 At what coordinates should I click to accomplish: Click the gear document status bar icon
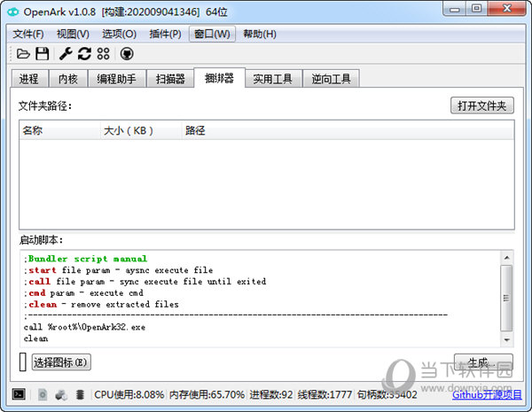click(43, 394)
